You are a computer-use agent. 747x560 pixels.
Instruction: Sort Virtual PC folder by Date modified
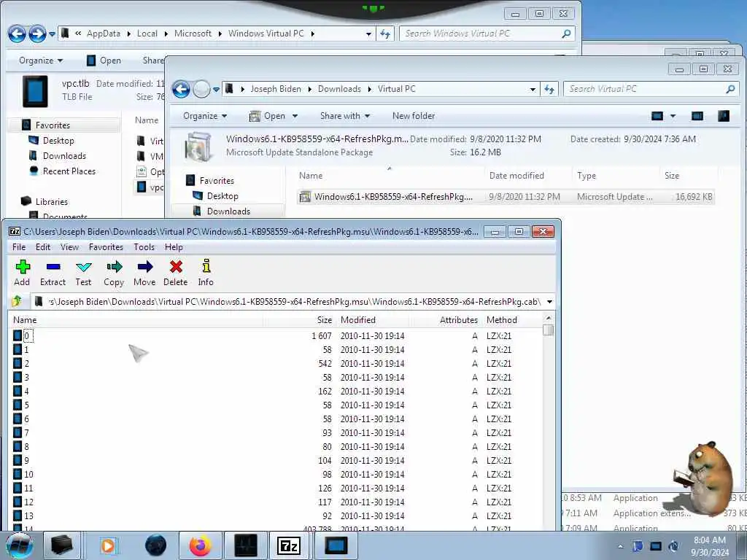(516, 176)
